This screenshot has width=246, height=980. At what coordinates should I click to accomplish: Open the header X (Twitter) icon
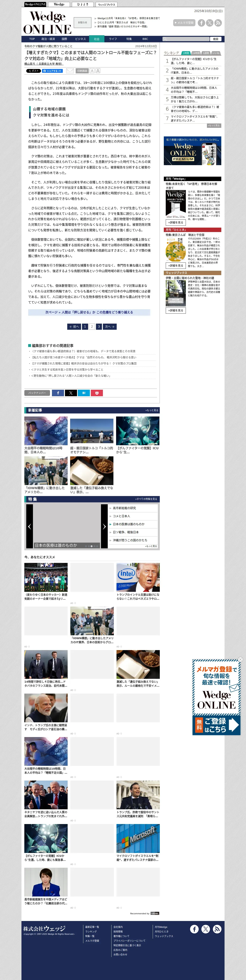coord(209,23)
